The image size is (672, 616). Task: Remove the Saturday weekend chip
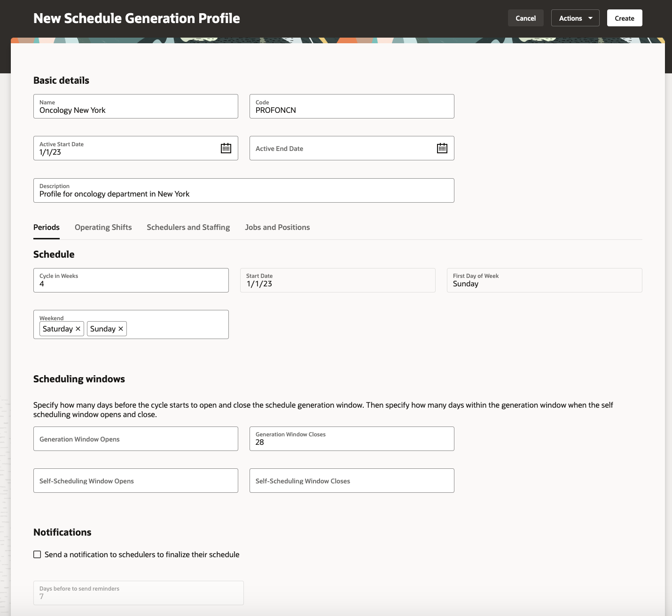(x=78, y=329)
